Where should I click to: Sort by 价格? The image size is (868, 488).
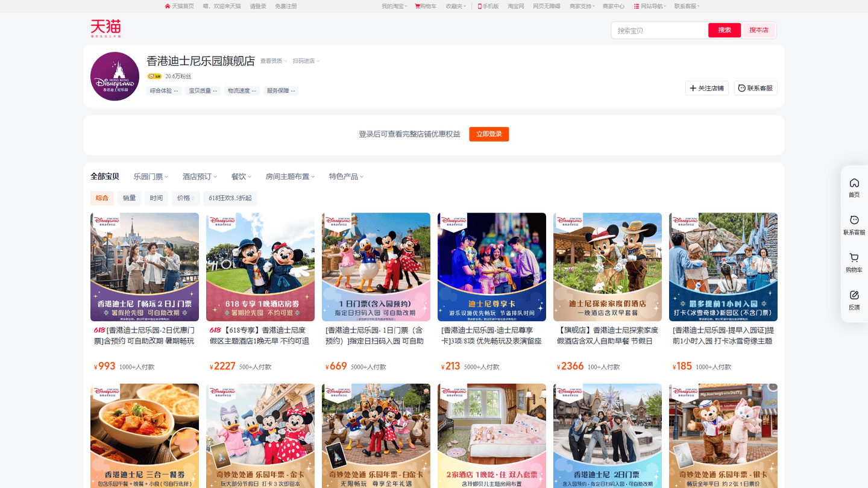point(186,198)
